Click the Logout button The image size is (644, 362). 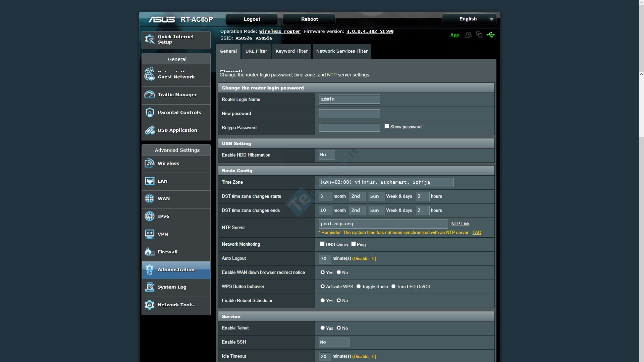click(x=252, y=19)
